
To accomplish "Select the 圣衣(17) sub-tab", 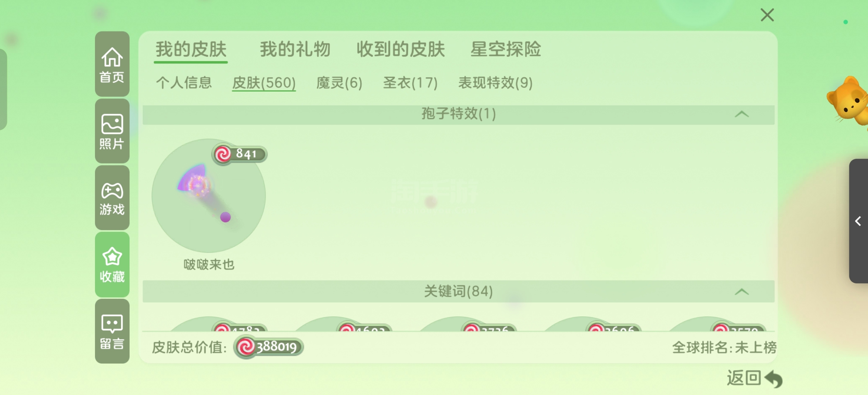I will click(410, 83).
